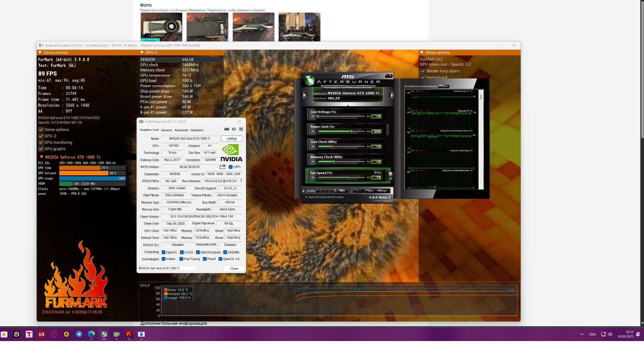Screen dimensions: 644x351
Task: Click NVIDIA logo in GPU-Z
Action: [x=231, y=153]
